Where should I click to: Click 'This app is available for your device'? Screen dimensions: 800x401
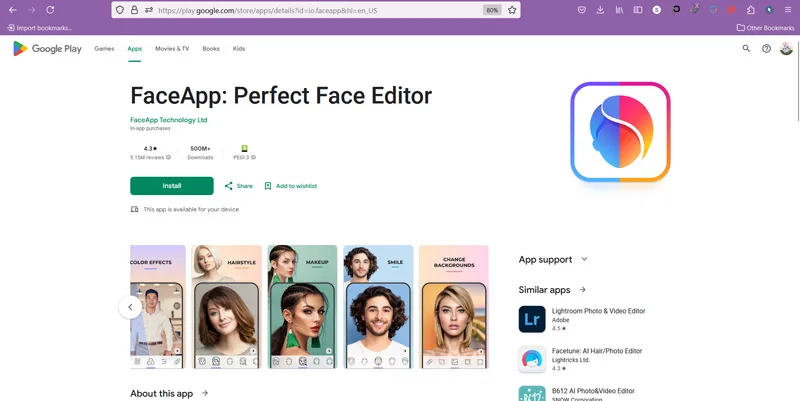click(x=191, y=209)
